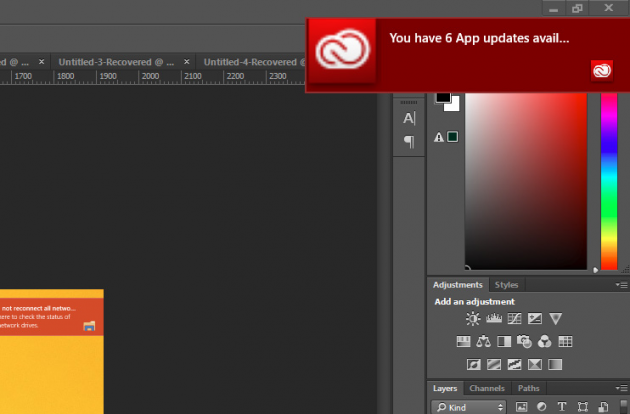
Task: Add an Exposure adjustment
Action: pos(534,319)
